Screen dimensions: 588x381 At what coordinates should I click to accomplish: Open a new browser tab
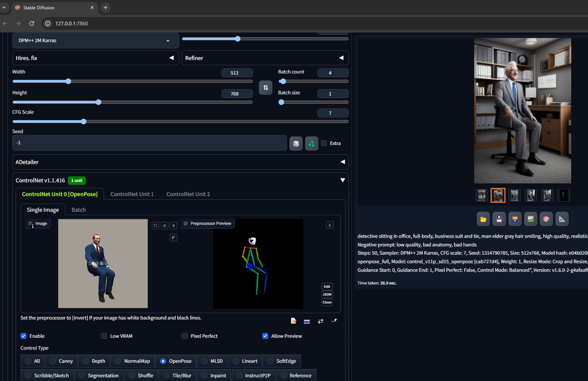point(106,7)
